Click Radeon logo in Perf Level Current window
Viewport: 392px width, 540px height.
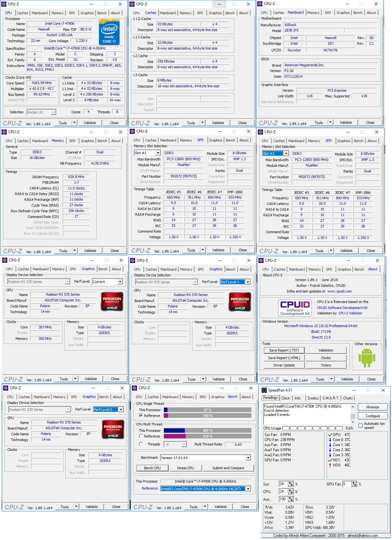[x=112, y=302]
